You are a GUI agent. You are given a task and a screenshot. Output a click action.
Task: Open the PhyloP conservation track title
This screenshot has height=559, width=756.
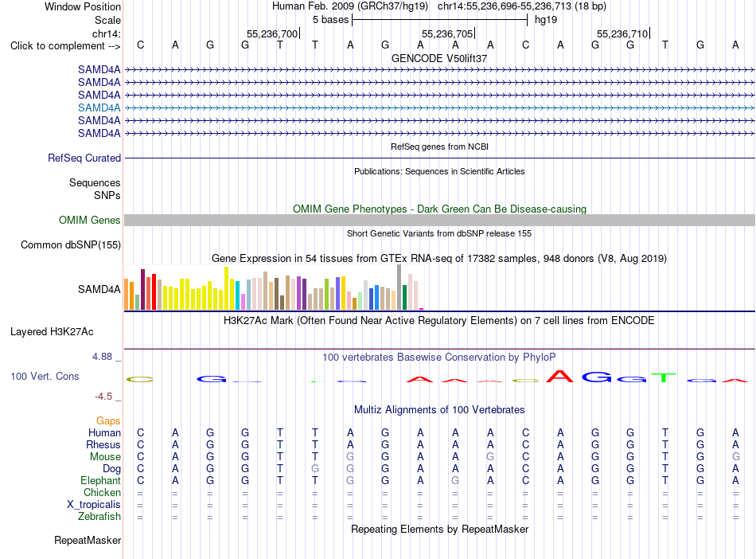coord(439,357)
